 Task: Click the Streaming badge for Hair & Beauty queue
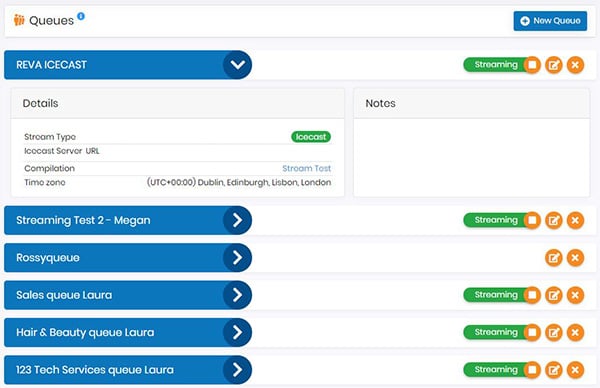(496, 332)
